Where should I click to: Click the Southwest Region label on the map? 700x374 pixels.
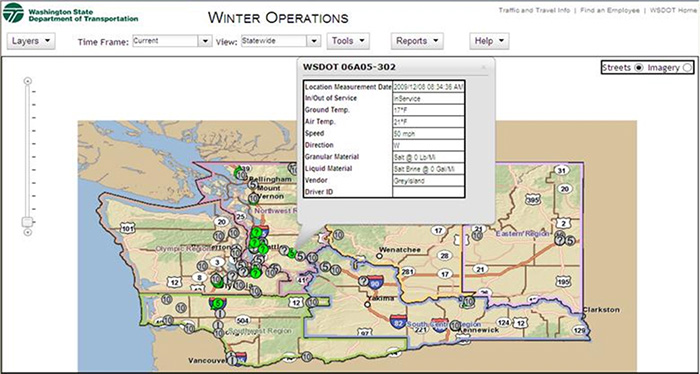(x=261, y=331)
